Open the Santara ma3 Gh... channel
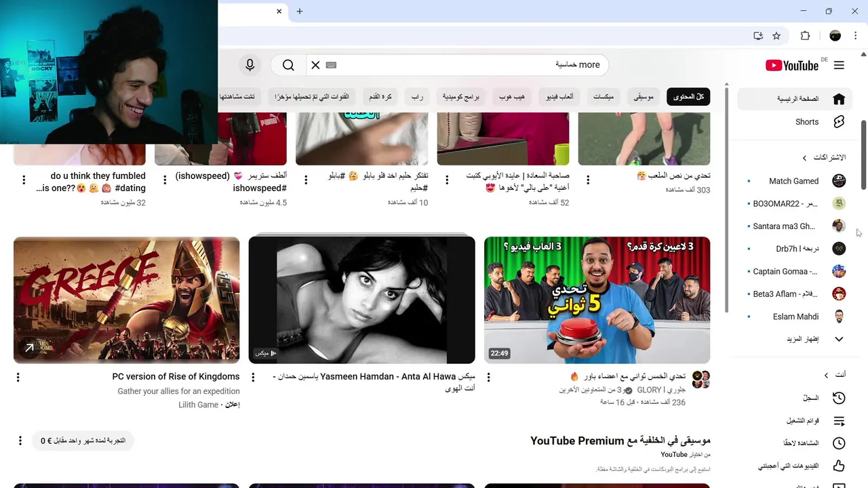The width and height of the screenshot is (868, 488). [x=795, y=226]
